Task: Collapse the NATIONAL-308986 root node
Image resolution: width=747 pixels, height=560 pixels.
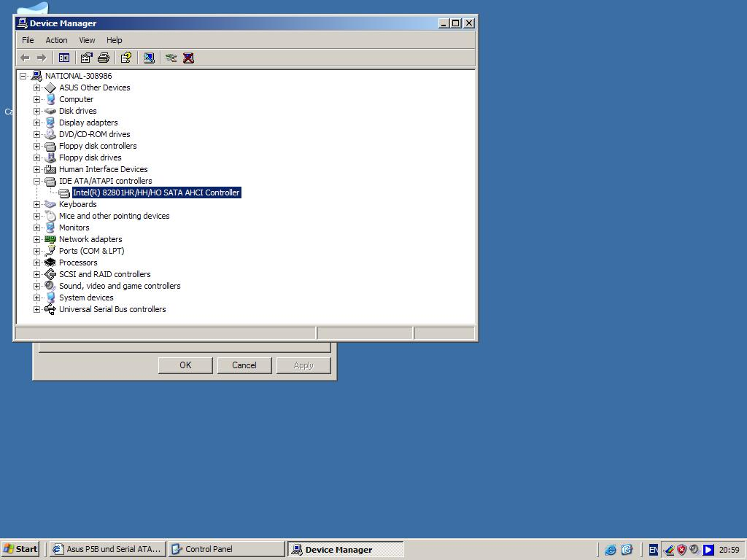Action: [23, 76]
